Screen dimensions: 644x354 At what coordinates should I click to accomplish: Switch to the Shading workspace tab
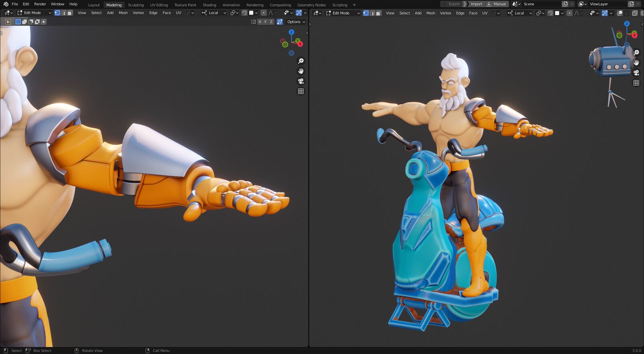pyautogui.click(x=209, y=5)
